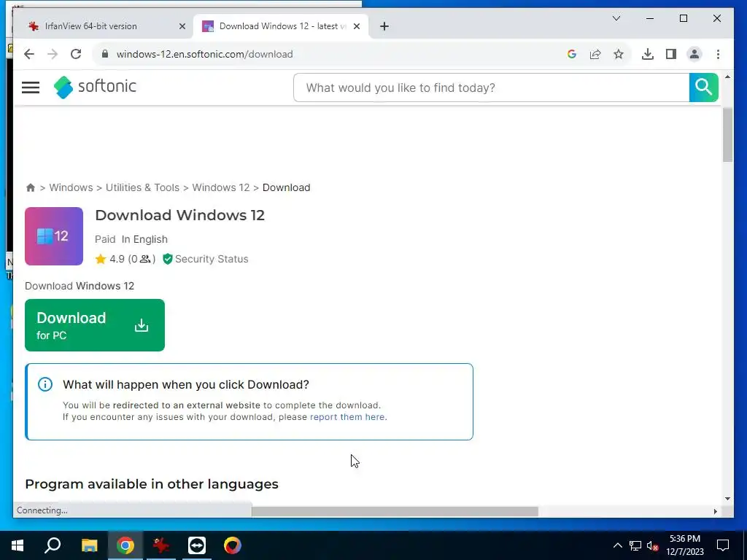Open the tab search dropdown chevron
The height and width of the screenshot is (560, 747).
[x=616, y=18]
